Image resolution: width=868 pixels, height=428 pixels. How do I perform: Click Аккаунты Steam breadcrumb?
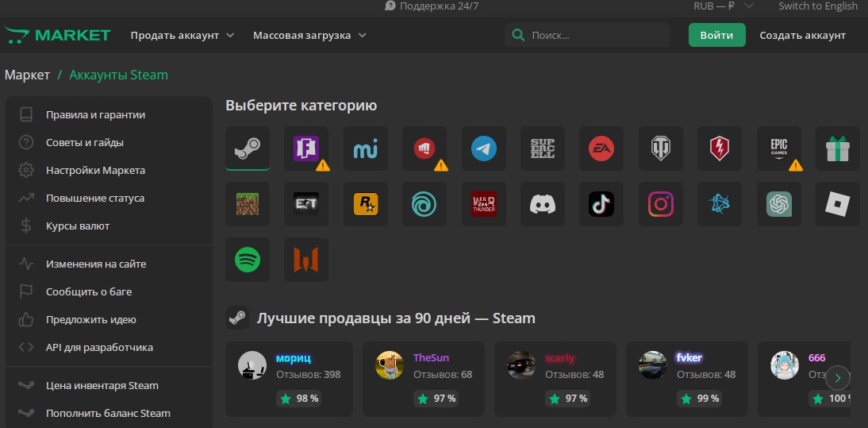coord(118,75)
